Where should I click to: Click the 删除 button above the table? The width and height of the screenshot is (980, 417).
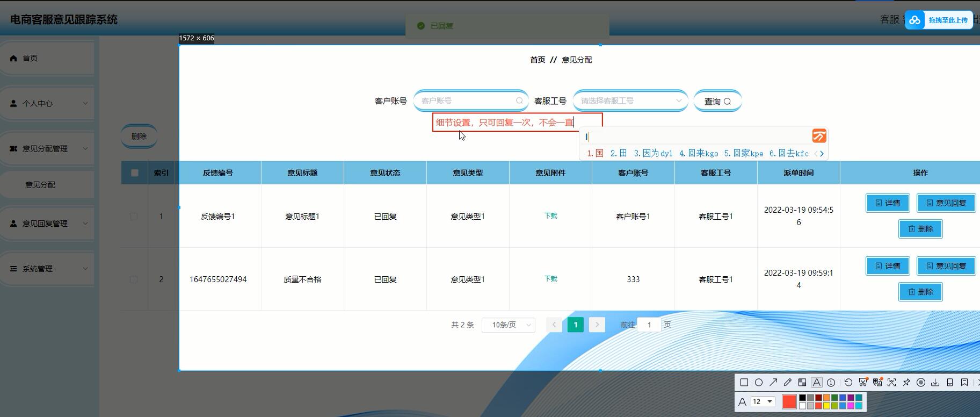tap(139, 136)
